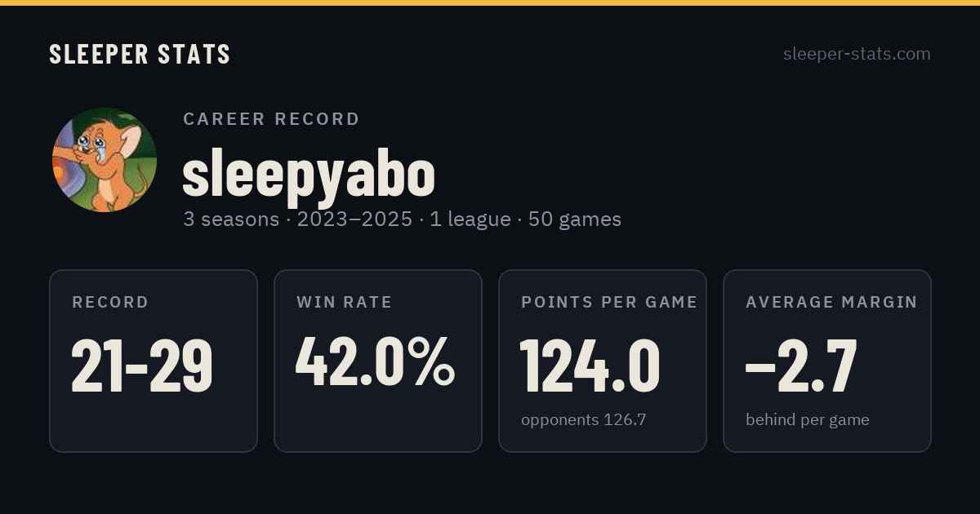Image resolution: width=980 pixels, height=514 pixels.
Task: Click the WIN RATE card label
Action: (x=345, y=303)
